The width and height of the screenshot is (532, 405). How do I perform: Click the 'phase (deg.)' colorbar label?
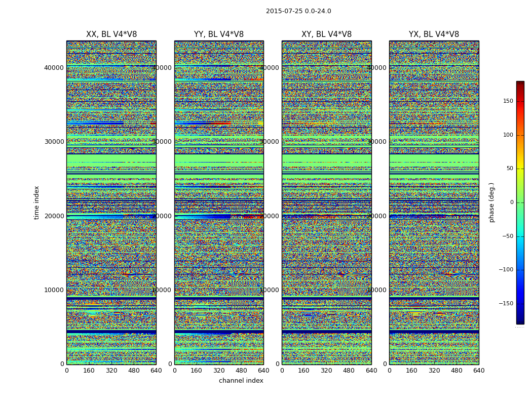click(491, 202)
